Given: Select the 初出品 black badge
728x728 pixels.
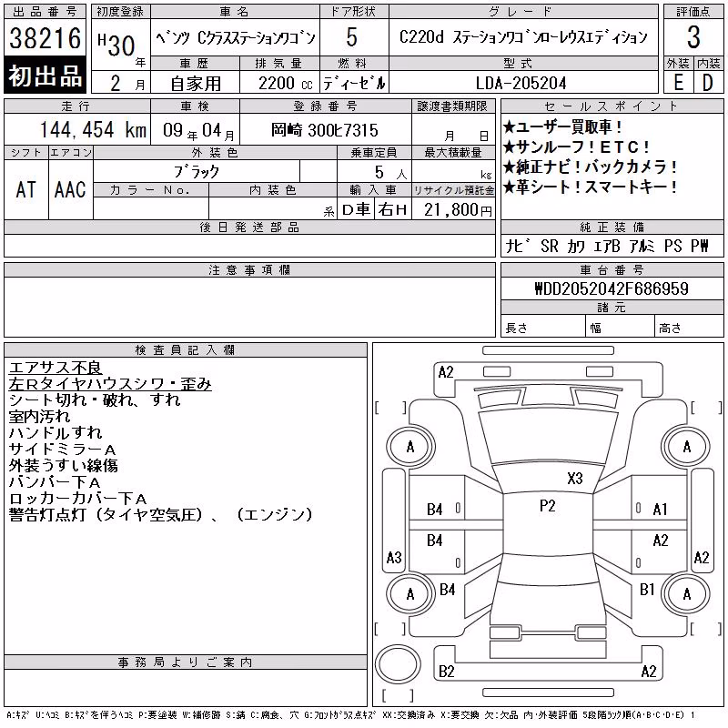Looking at the screenshot, I should click(45, 76).
